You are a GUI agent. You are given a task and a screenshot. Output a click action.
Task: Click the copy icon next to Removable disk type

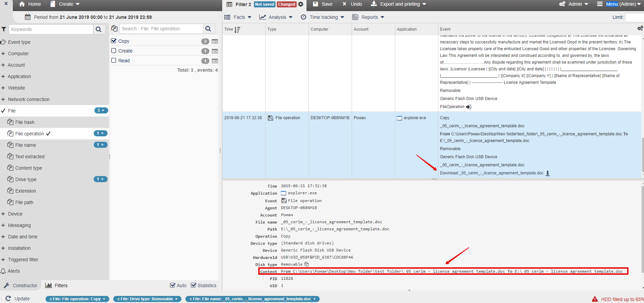point(306,264)
